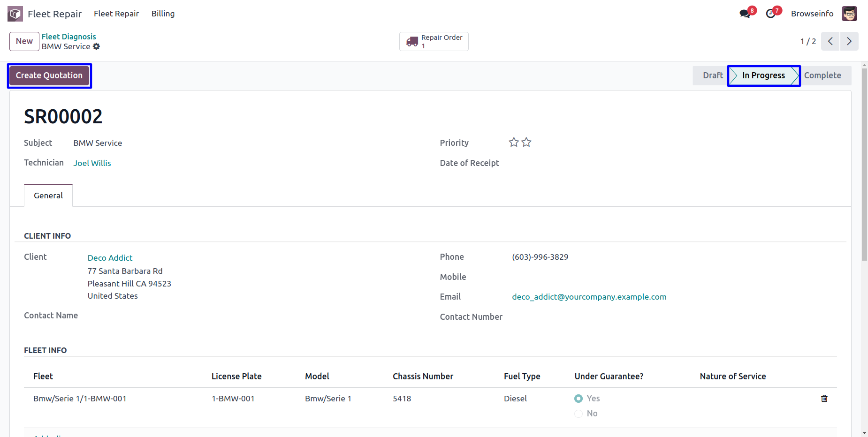Open the gear actions menu beside BMW Service

[x=97, y=46]
